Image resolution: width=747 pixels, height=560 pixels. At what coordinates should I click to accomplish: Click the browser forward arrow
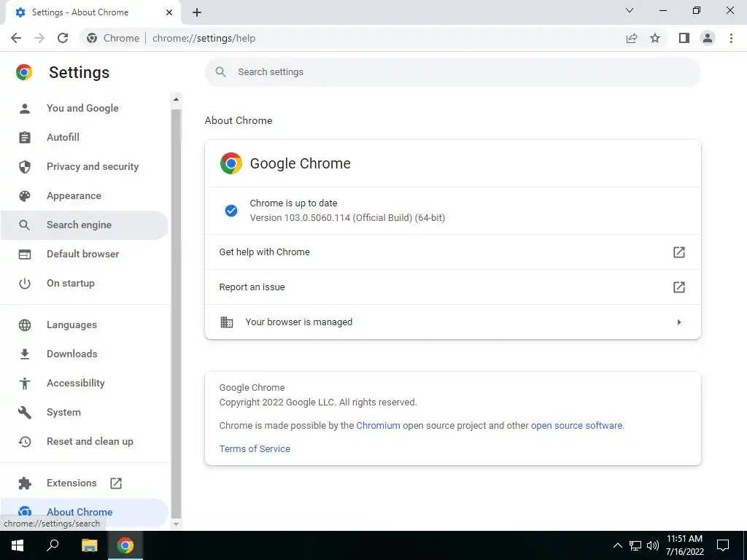39,38
